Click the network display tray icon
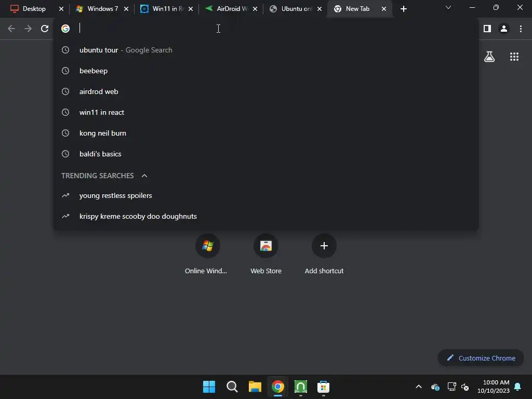 (x=451, y=387)
